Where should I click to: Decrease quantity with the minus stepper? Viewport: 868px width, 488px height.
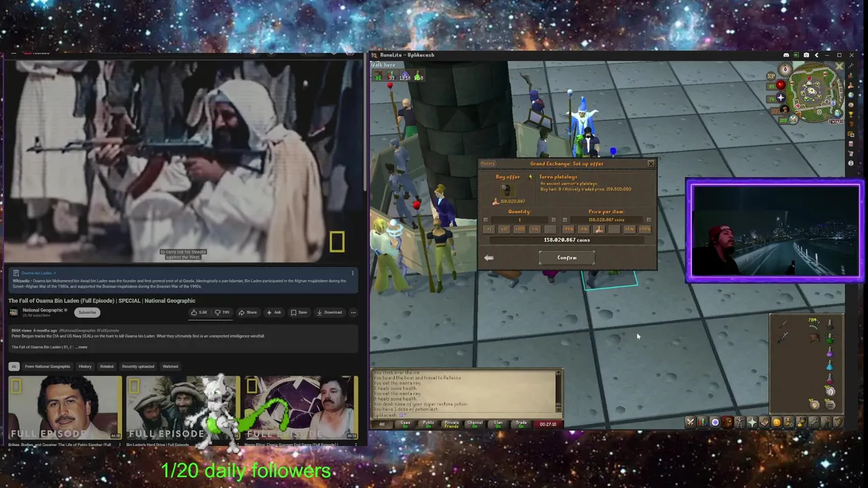(486, 220)
